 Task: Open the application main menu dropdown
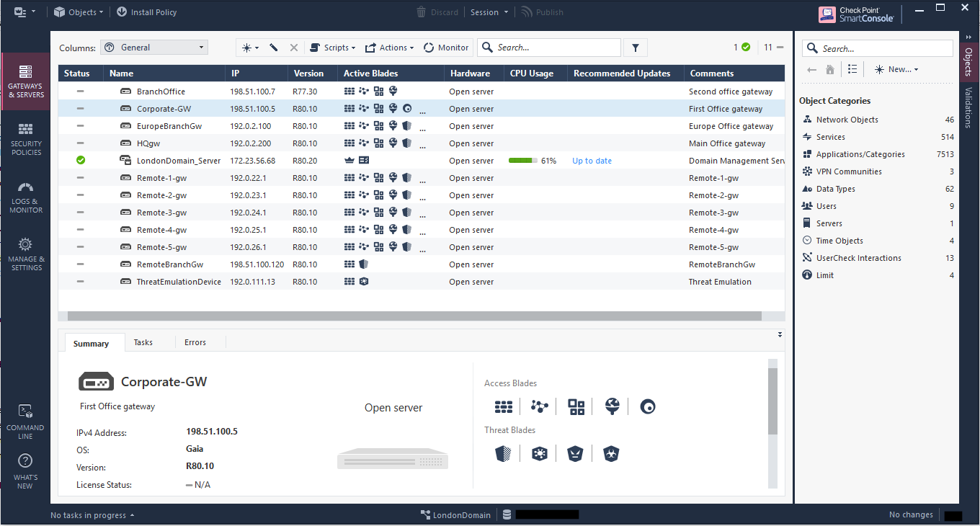click(24, 12)
